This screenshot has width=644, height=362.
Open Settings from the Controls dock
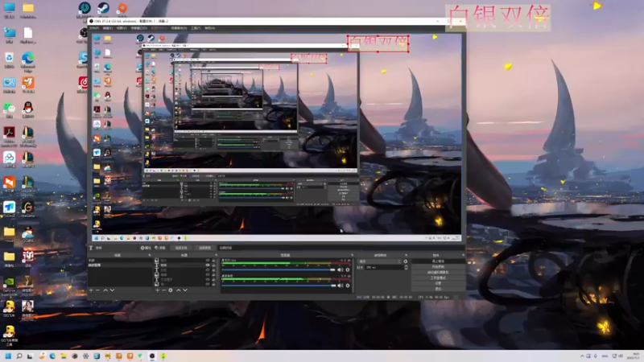click(x=438, y=283)
